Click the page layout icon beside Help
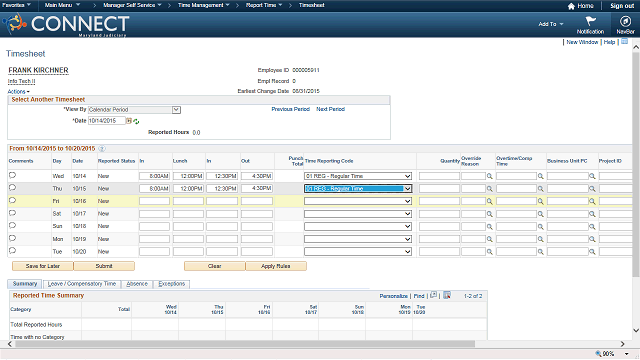Viewport: 640px width, 360px height. point(624,42)
